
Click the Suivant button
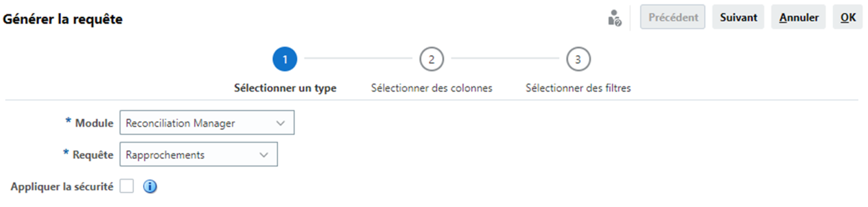coord(738,17)
